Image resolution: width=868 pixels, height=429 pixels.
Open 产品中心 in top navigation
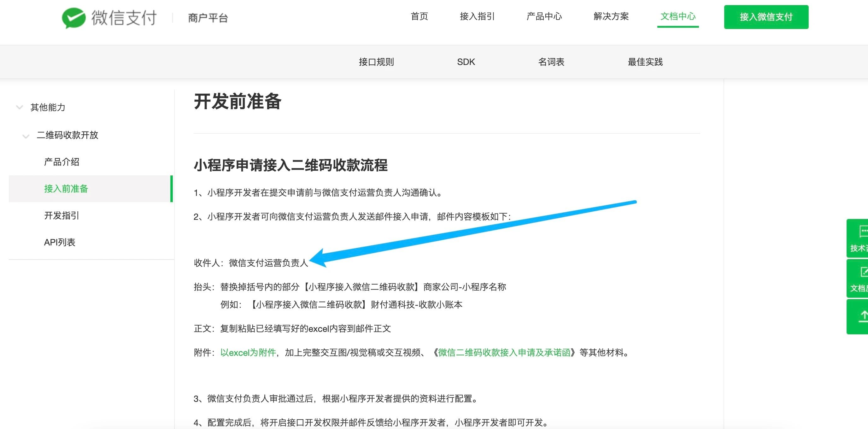(x=544, y=16)
